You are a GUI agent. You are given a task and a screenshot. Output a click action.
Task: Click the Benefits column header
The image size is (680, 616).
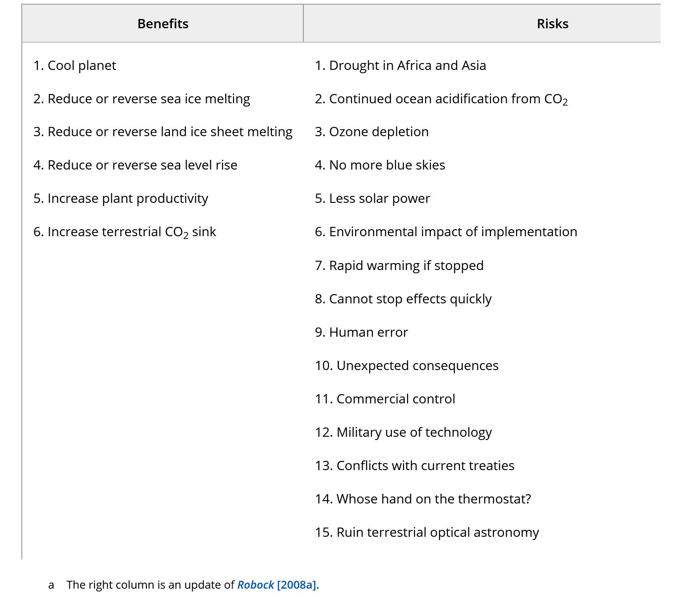[163, 24]
